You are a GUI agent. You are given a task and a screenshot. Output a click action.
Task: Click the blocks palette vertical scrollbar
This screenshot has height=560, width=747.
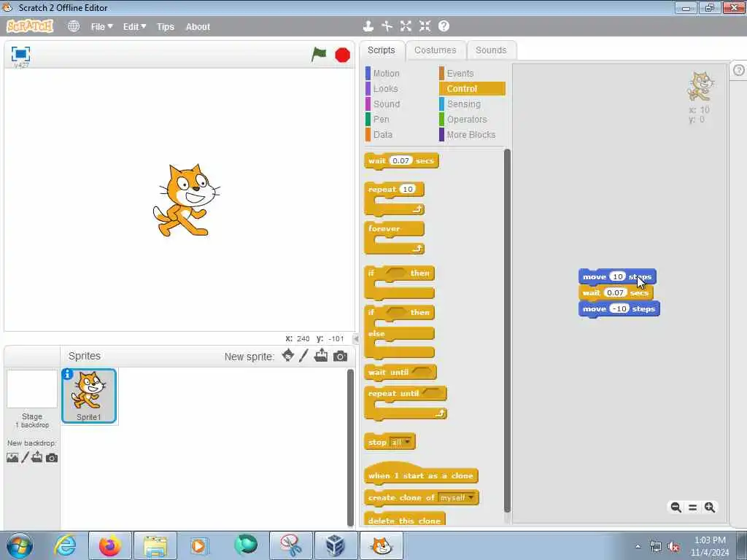coord(507,330)
